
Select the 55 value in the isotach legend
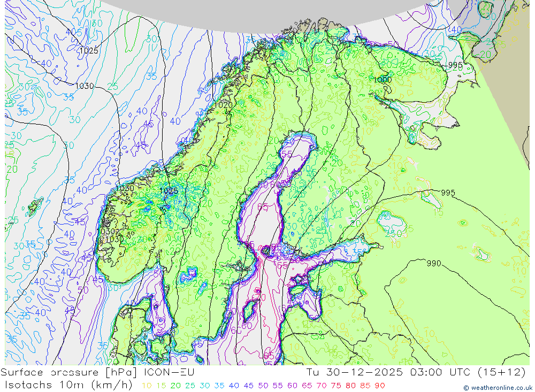point(278,386)
